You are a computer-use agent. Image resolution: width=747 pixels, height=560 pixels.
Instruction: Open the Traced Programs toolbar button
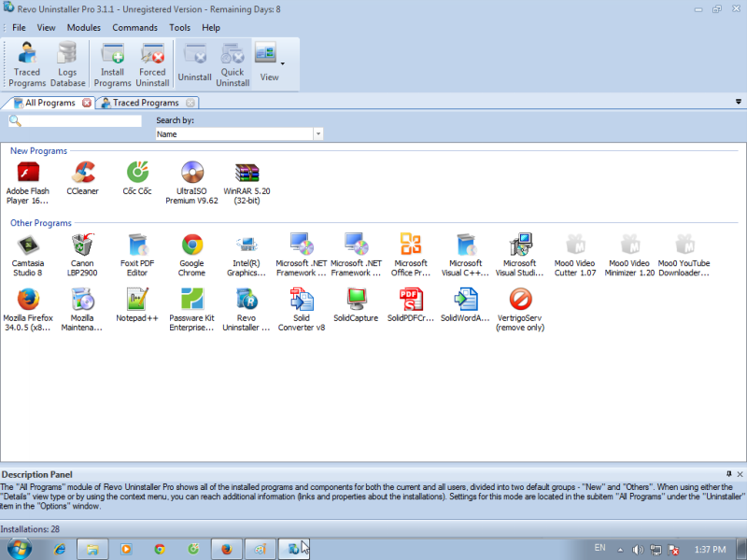[27, 64]
